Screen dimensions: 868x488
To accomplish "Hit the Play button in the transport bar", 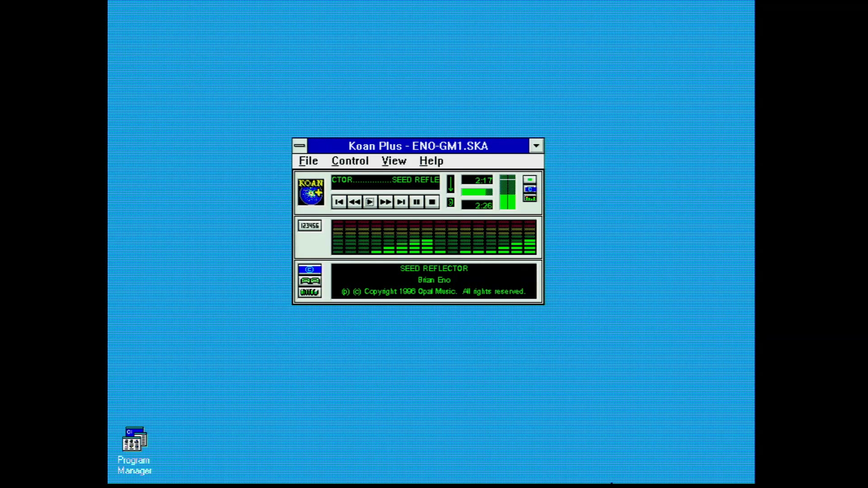I will [x=370, y=202].
